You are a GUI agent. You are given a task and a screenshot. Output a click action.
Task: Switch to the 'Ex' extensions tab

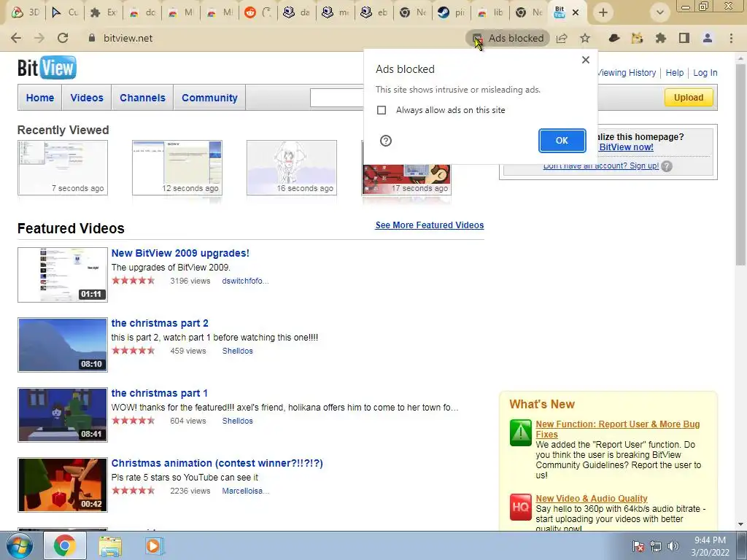click(104, 12)
